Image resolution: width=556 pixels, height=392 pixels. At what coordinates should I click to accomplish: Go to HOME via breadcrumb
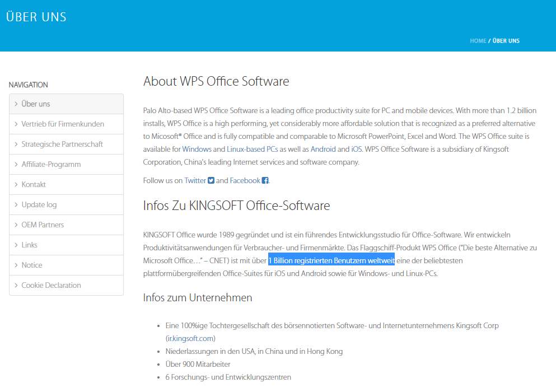click(478, 41)
